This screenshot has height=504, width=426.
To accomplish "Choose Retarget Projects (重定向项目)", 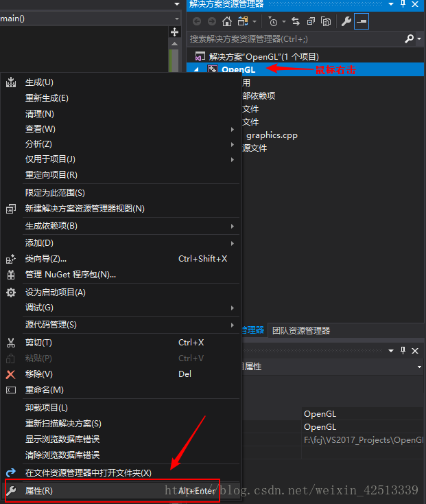I will pos(121,175).
